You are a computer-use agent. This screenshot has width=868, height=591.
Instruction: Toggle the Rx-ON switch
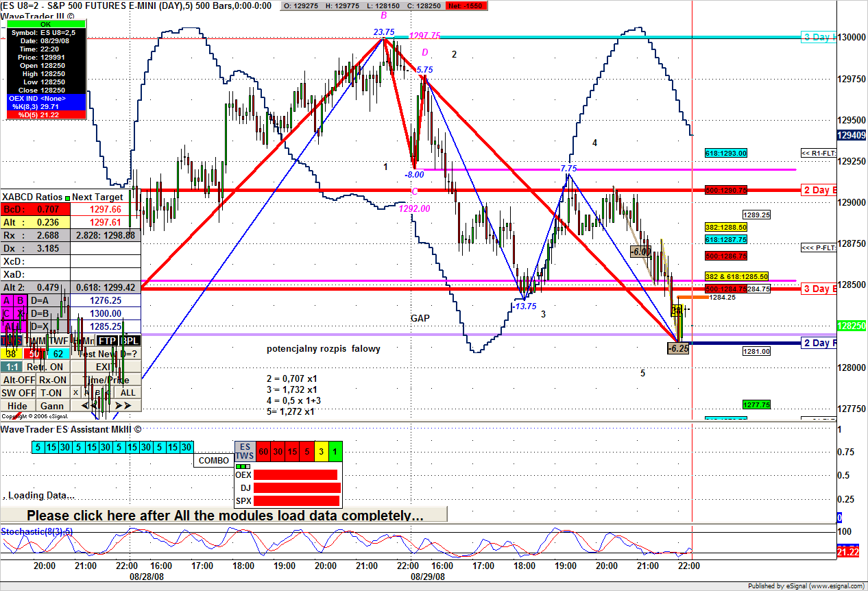click(53, 380)
